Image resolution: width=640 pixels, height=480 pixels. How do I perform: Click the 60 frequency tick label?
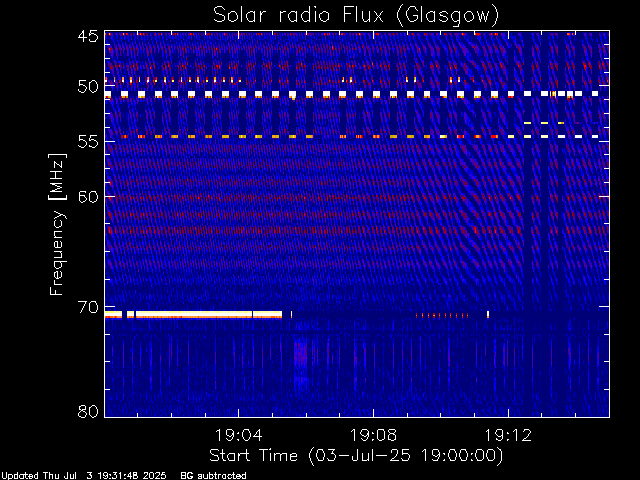(88, 196)
